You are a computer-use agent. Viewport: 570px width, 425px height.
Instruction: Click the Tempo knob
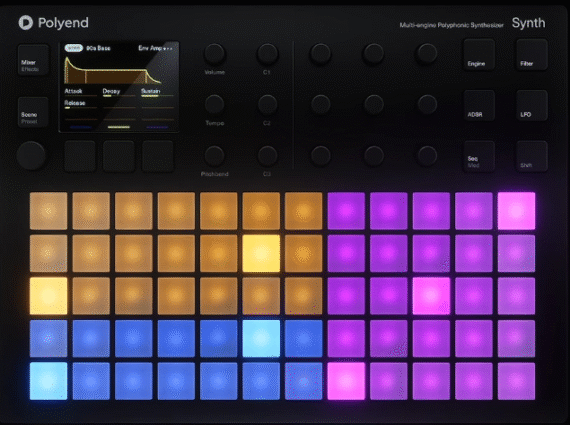click(214, 105)
